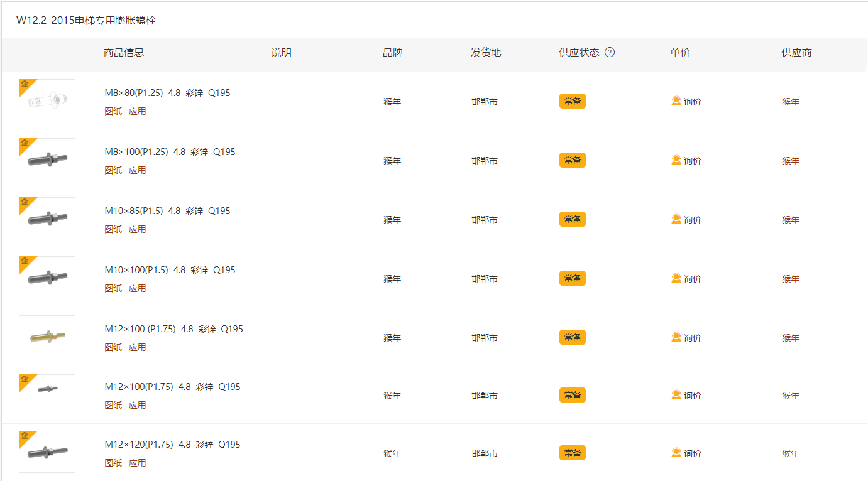Image resolution: width=868 pixels, height=481 pixels.
Task: Click the 常备 badge in M12×120 row
Action: [572, 453]
